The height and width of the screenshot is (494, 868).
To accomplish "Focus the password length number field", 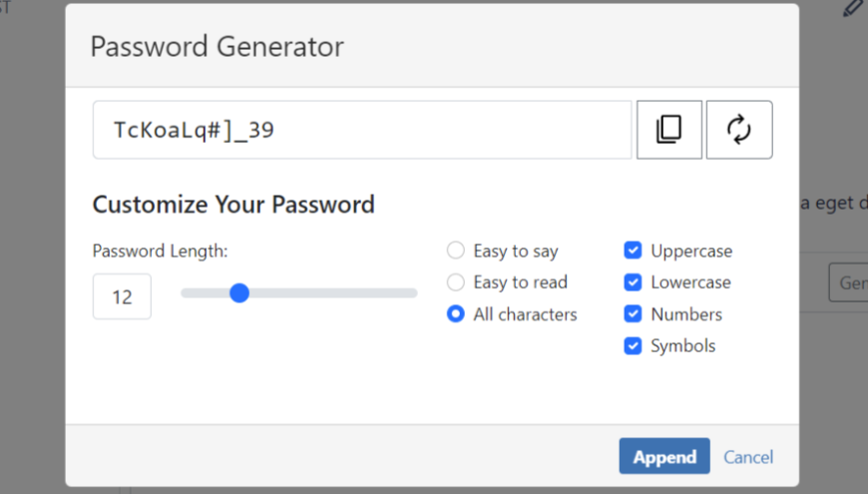I will point(122,296).
